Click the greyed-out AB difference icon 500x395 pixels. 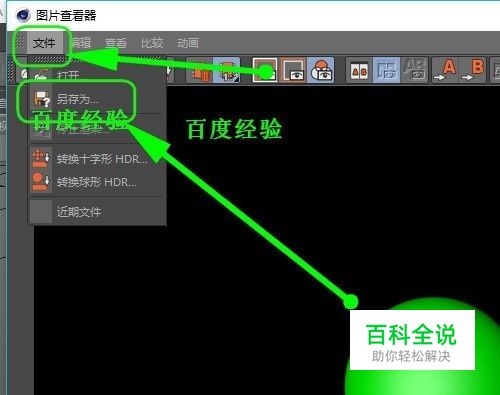(415, 70)
